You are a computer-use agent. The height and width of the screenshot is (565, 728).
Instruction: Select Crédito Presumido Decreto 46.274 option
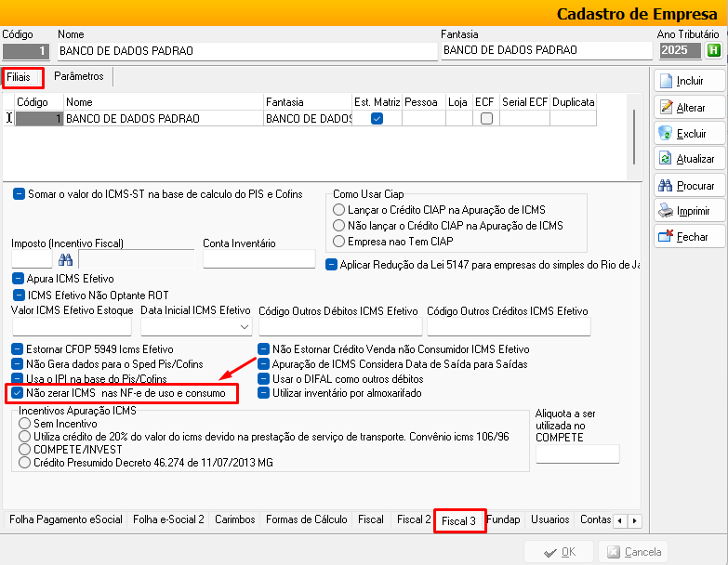click(x=24, y=462)
